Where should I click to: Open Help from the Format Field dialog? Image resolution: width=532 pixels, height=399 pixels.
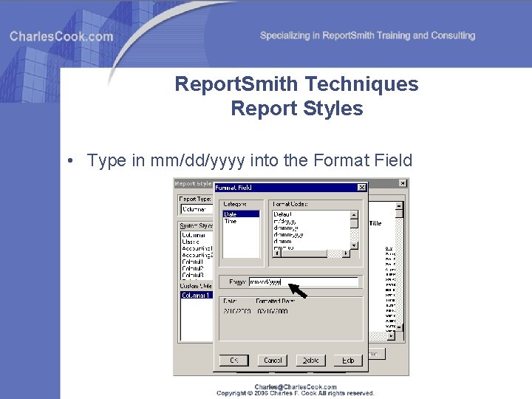click(x=348, y=361)
